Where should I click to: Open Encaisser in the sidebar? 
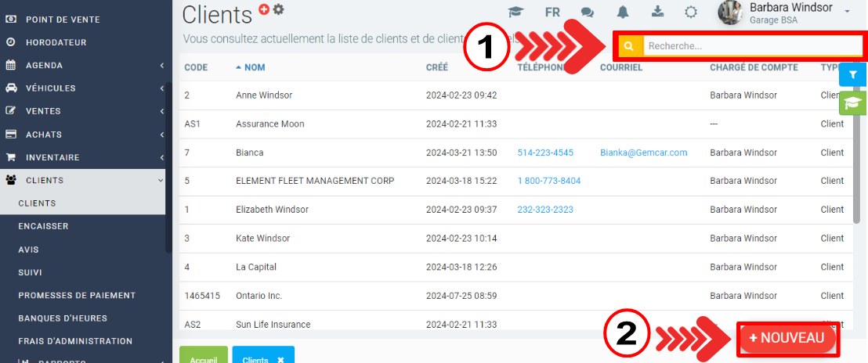[44, 226]
